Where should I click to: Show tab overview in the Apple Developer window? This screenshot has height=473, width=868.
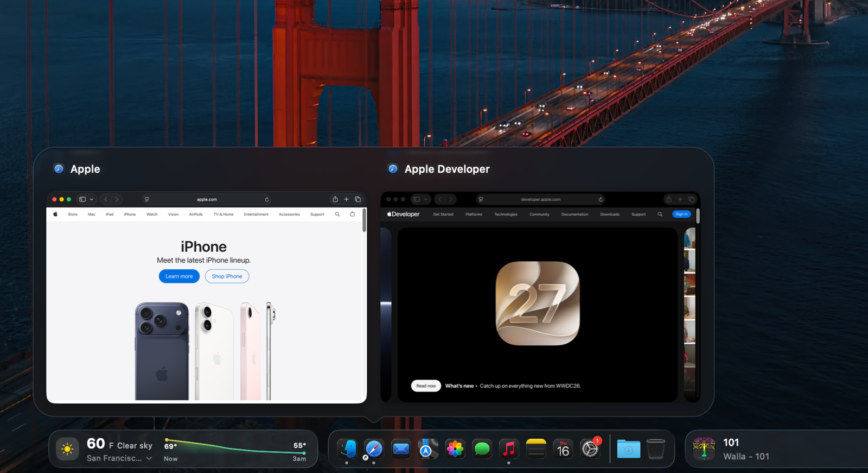691,199
